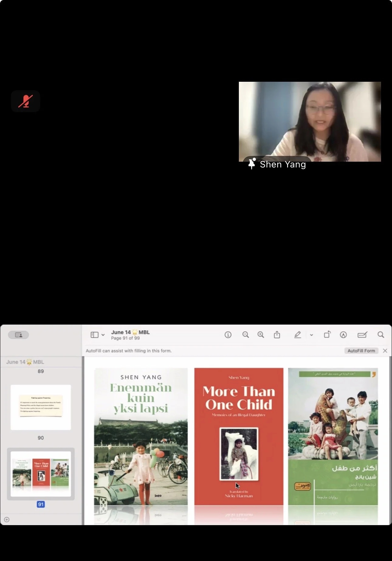Click the blue 91 page badge

(x=41, y=504)
